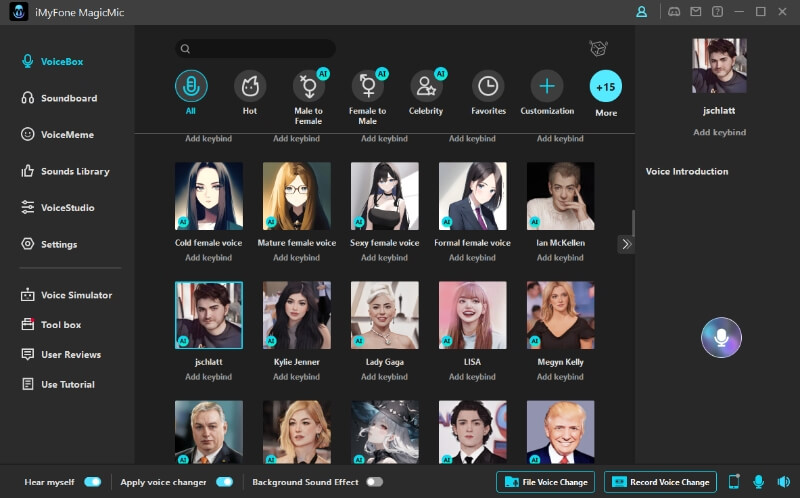The height and width of the screenshot is (498, 800).
Task: Open User Reviews in sidebar
Action: click(x=61, y=354)
